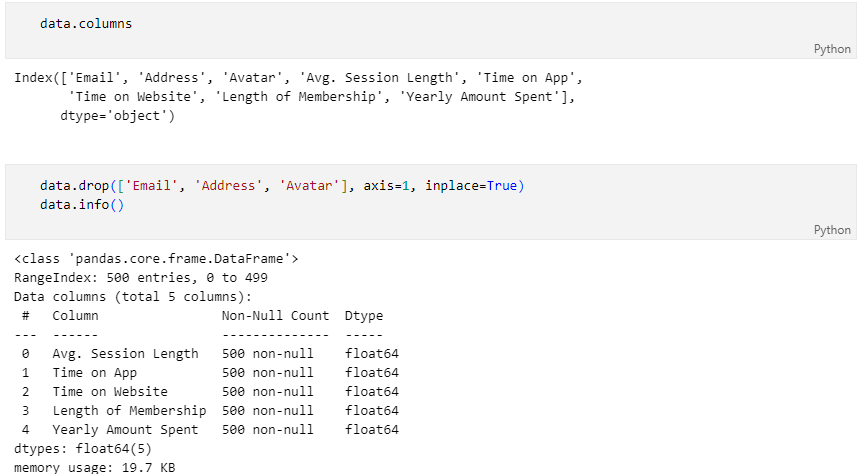
Task: Click the Non-Null Count column header
Action: (x=275, y=316)
